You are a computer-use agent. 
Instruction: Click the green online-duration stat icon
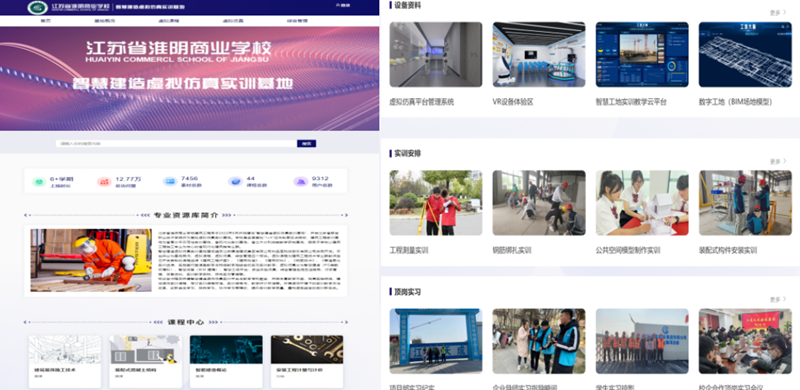(x=39, y=182)
